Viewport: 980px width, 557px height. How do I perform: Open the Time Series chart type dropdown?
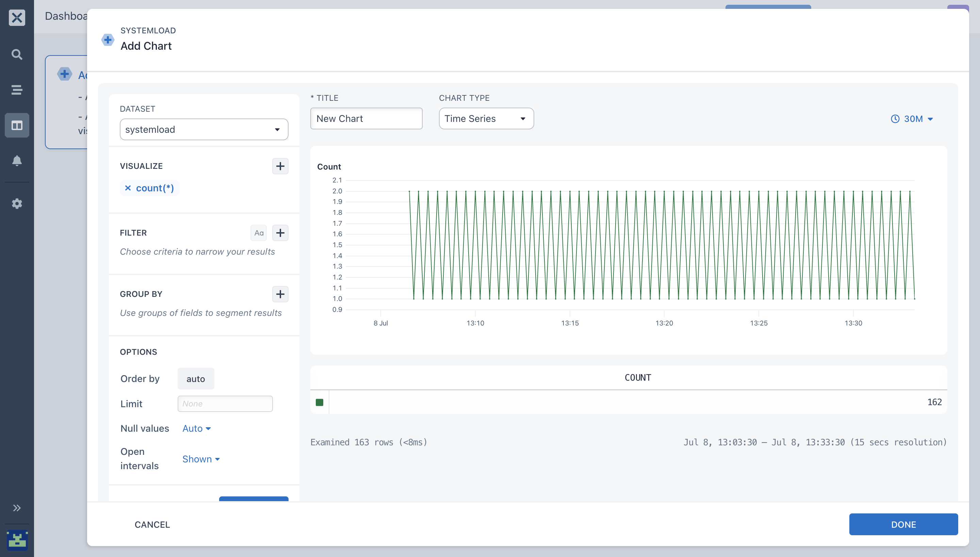click(486, 118)
